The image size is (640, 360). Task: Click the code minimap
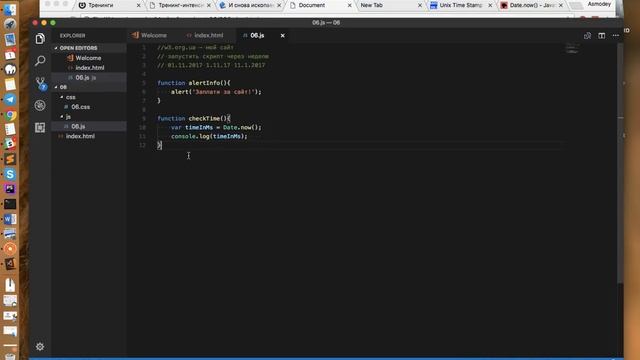pyautogui.click(x=572, y=49)
